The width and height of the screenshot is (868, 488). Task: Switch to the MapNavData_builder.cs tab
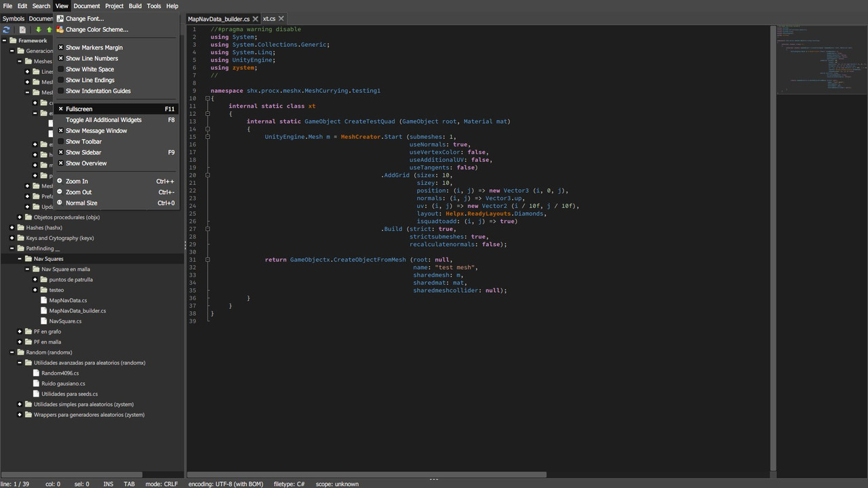click(x=218, y=19)
